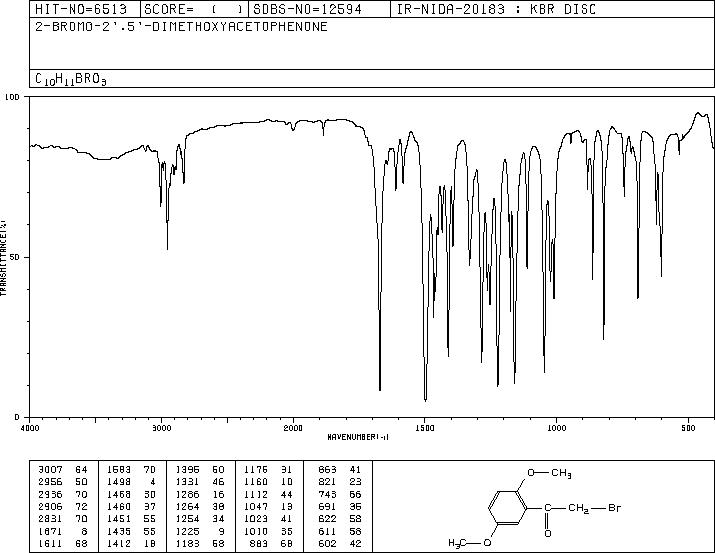Click the 100 y-axis tick label
The image size is (715, 553).
coord(12,97)
